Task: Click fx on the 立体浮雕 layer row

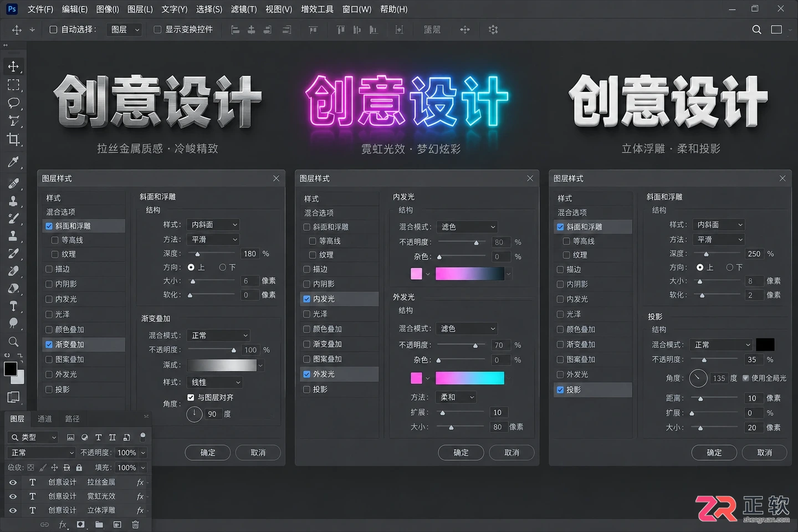Action: click(x=140, y=510)
